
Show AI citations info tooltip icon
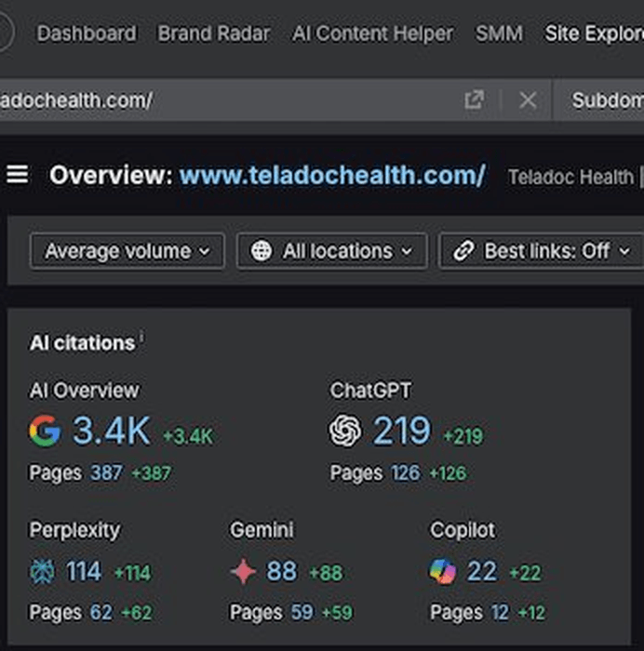141,337
